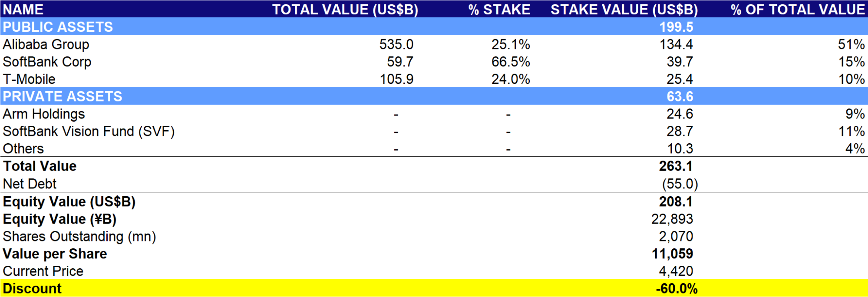This screenshot has height=297, width=868.
Task: Select the highlighted Discount label
Action: coord(32,288)
